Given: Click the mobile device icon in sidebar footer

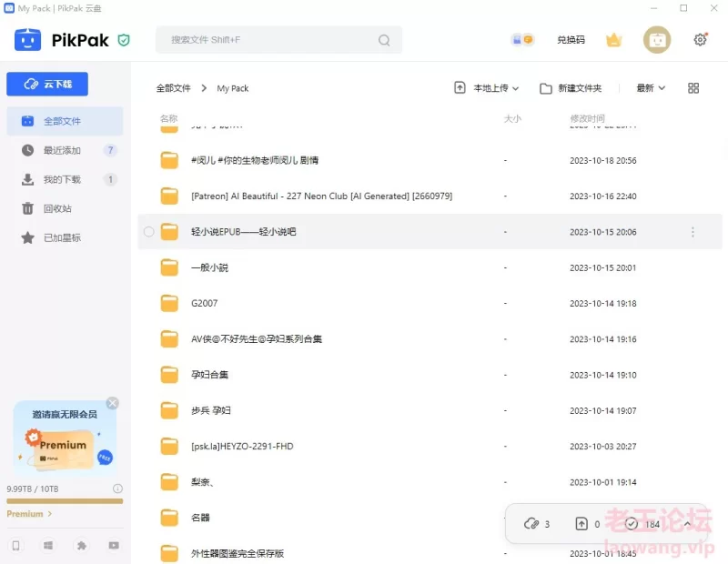Looking at the screenshot, I should 15,546.
